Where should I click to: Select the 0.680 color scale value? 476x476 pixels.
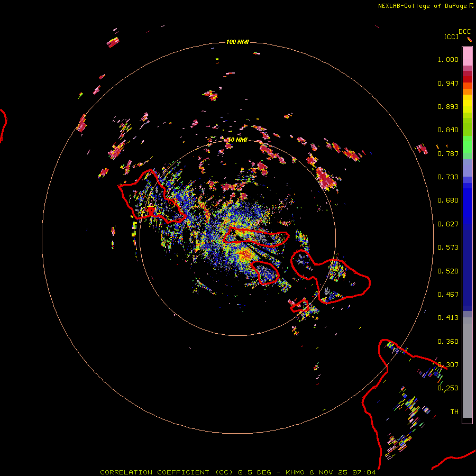[448, 200]
